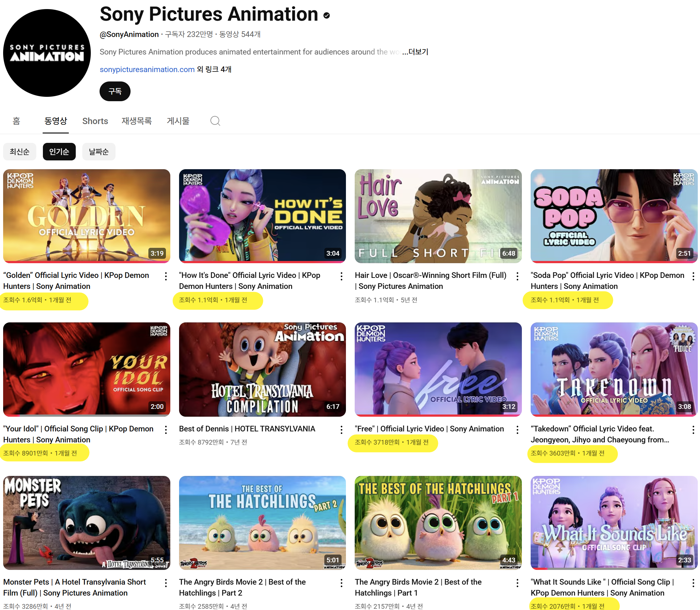Image resolution: width=700 pixels, height=610 pixels.
Task: Open Best of the Hatchlings Part 1 title
Action: coord(418,587)
